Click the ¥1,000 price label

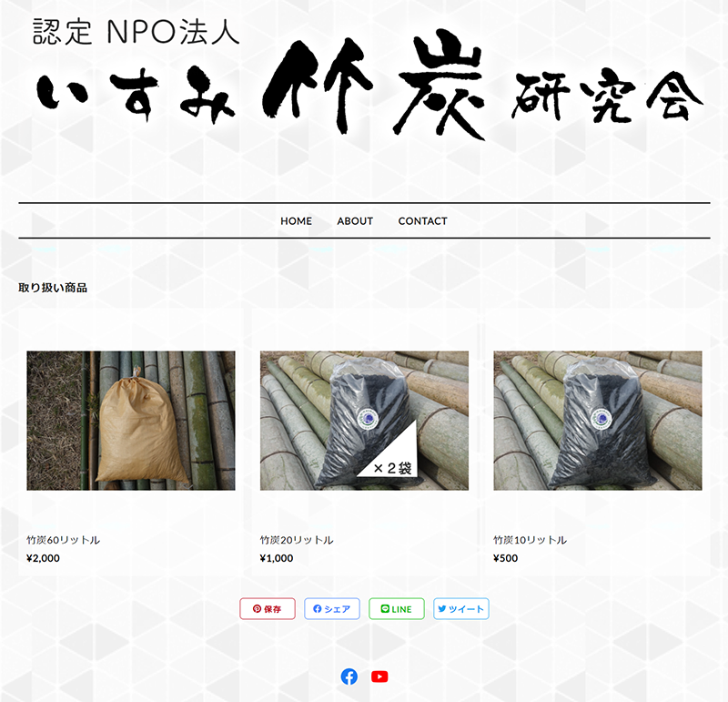tap(277, 558)
